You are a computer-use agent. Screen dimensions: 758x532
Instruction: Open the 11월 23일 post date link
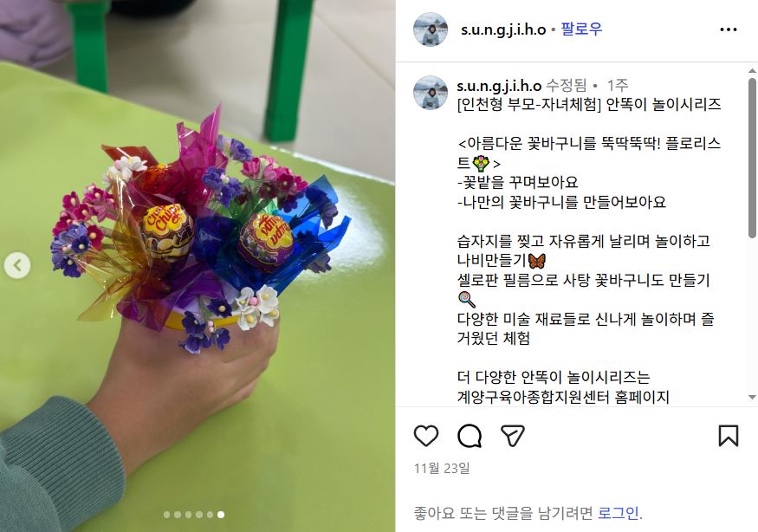click(442, 468)
